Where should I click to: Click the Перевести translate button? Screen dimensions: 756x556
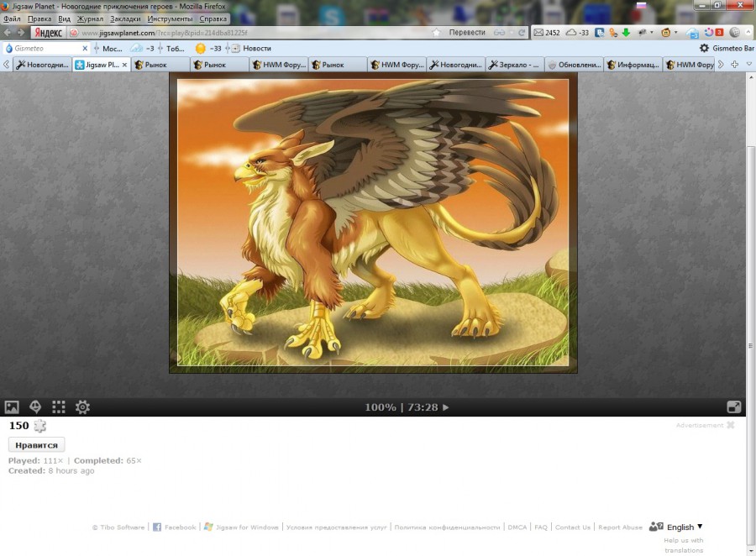point(467,32)
